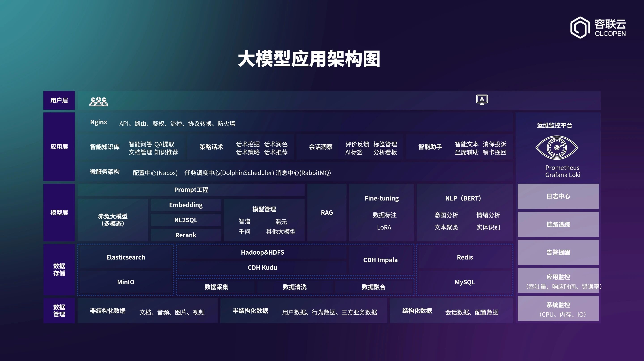Select the 用户层 row label
Image resolution: width=644 pixels, height=361 pixels.
click(x=59, y=100)
